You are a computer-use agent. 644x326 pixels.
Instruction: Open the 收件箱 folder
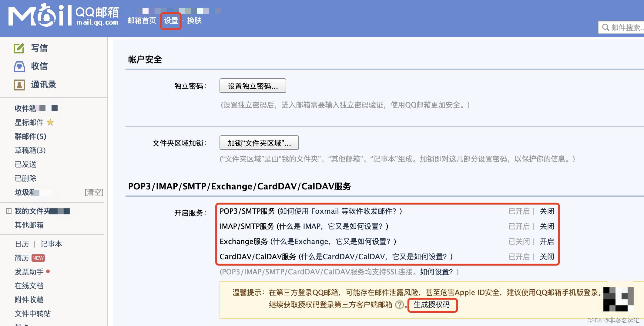pyautogui.click(x=25, y=108)
